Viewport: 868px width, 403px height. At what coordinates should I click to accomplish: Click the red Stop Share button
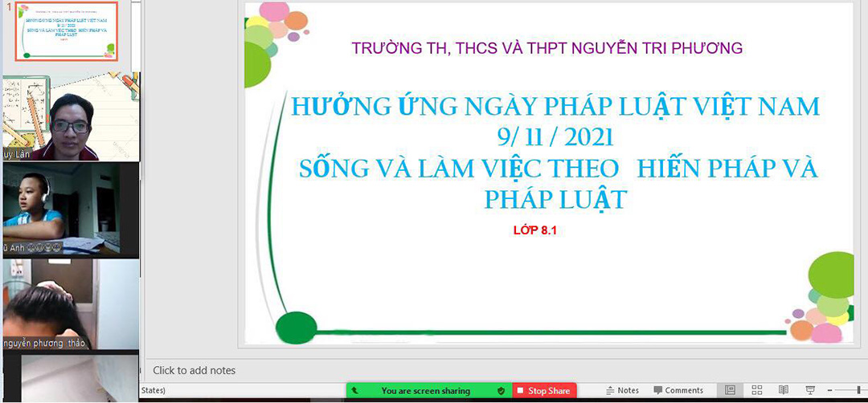click(544, 391)
